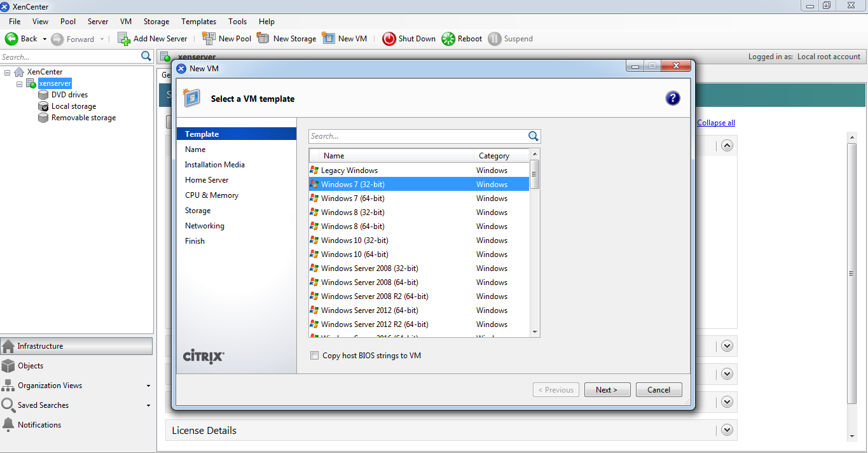Open the Templates menu

click(x=198, y=22)
